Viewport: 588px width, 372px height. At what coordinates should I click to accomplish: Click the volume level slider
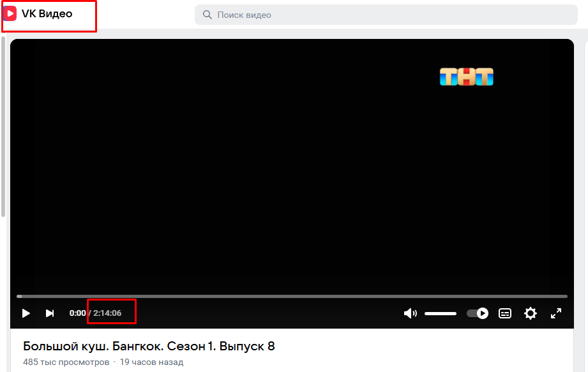[441, 313]
